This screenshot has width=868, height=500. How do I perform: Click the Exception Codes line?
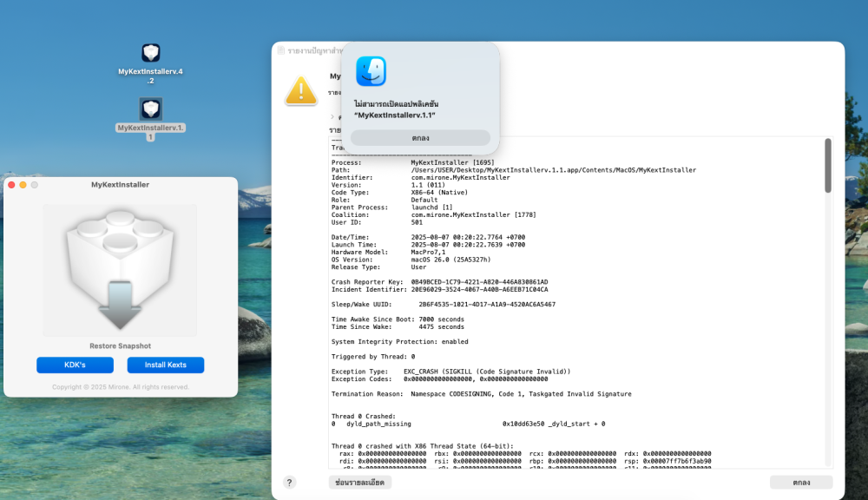click(439, 379)
